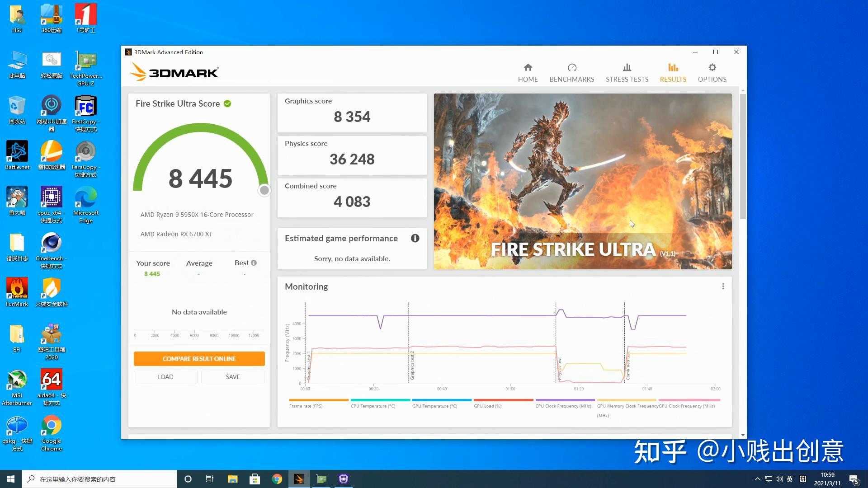The height and width of the screenshot is (488, 868).
Task: Select RESULTS tab in 3DMark
Action: click(x=673, y=72)
